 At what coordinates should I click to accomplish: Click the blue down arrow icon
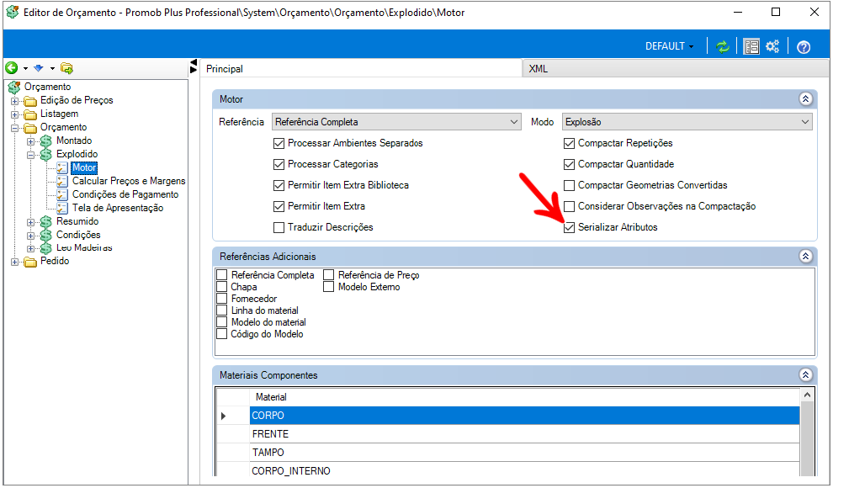(38, 68)
